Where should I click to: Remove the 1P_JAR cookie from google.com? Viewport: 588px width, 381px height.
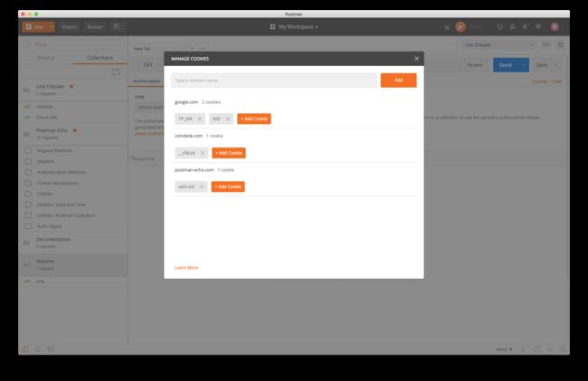point(200,119)
